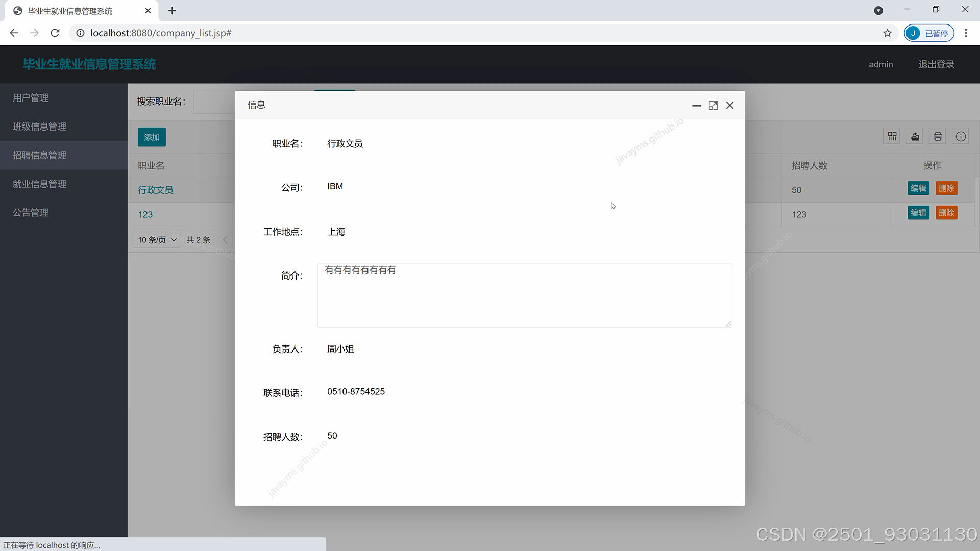Click the 操作 column header
980x551 pixels.
(933, 166)
